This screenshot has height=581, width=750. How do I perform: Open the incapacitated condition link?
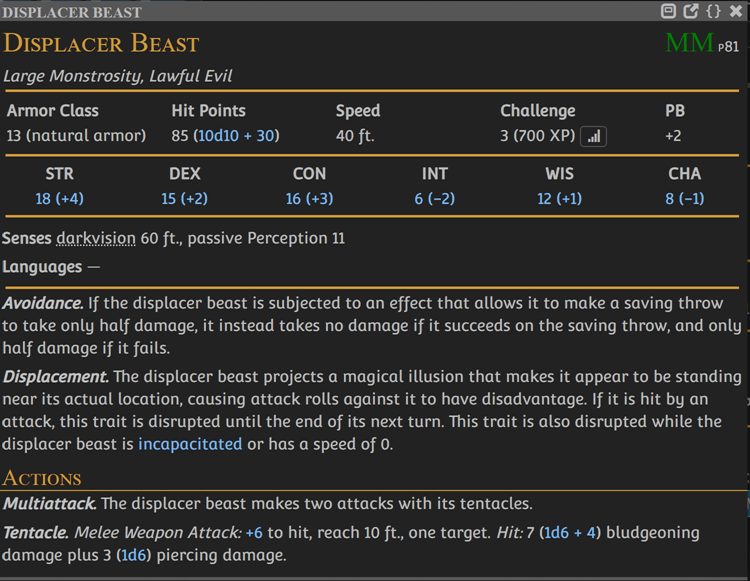[190, 443]
